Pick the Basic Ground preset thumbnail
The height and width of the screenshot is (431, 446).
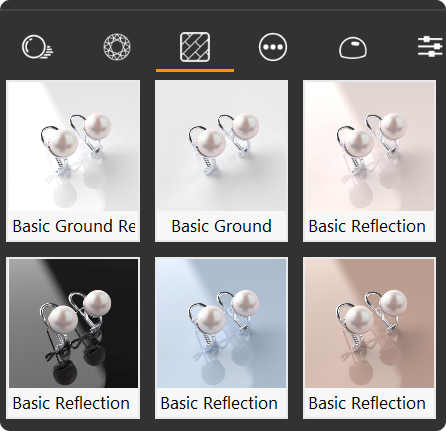click(221, 146)
